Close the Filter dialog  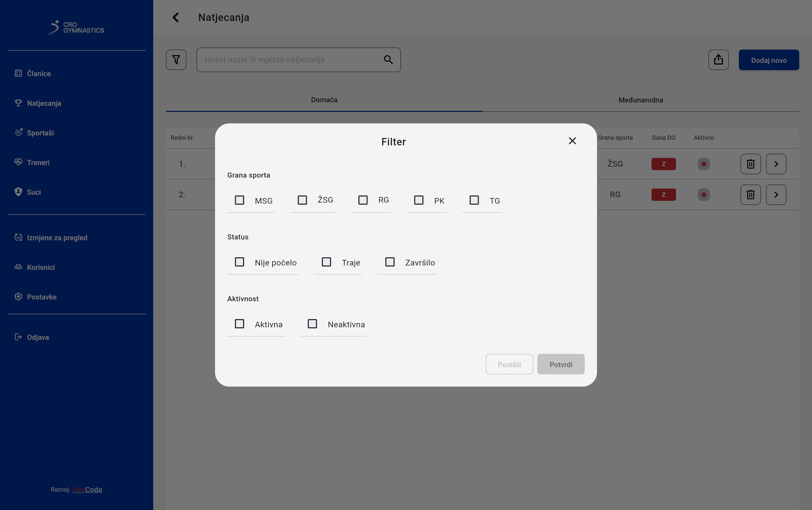572,141
